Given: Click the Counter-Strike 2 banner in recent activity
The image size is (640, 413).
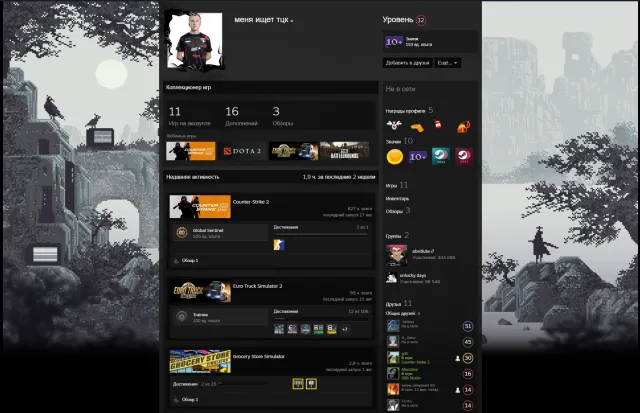Looking at the screenshot, I should [x=200, y=206].
